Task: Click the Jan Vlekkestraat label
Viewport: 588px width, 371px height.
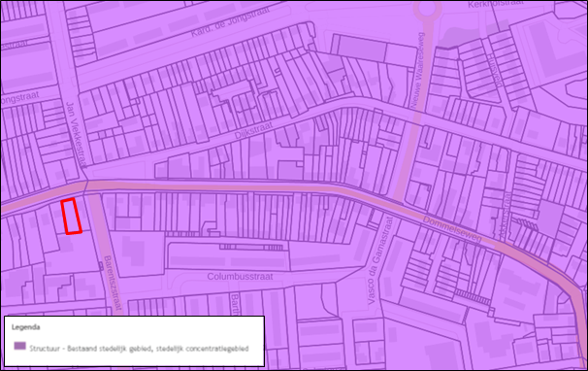Action: 77,135
